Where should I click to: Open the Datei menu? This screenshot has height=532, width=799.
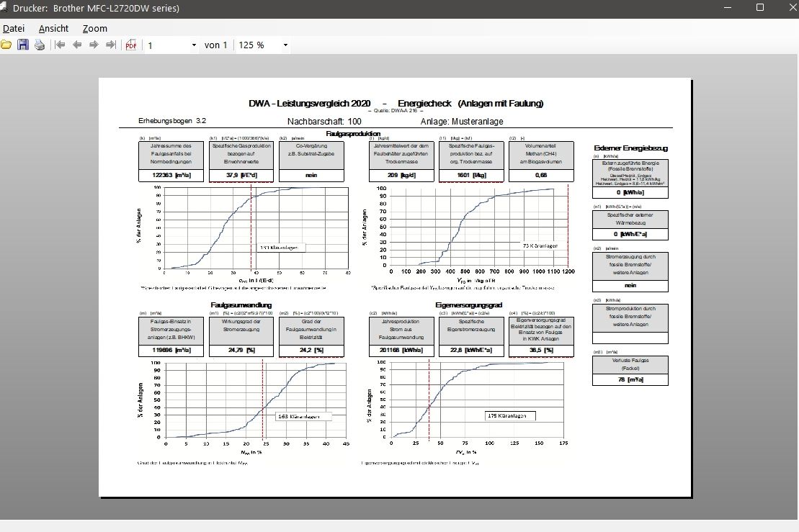[x=14, y=28]
